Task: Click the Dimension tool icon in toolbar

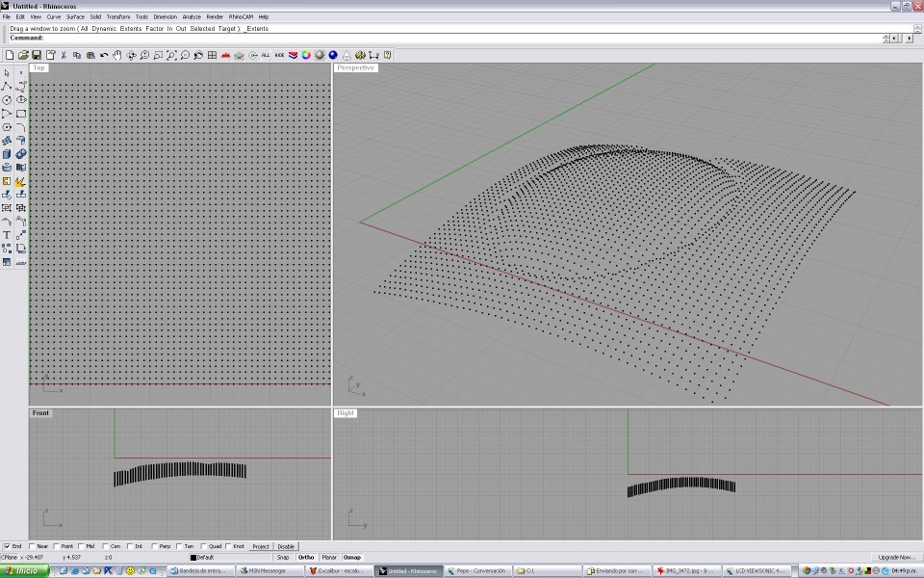Action: point(373,55)
